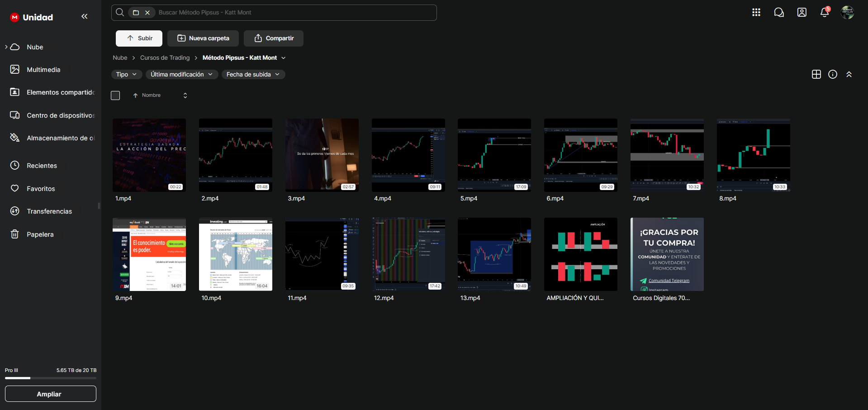Open Fecha de subida dropdown

pyautogui.click(x=253, y=74)
